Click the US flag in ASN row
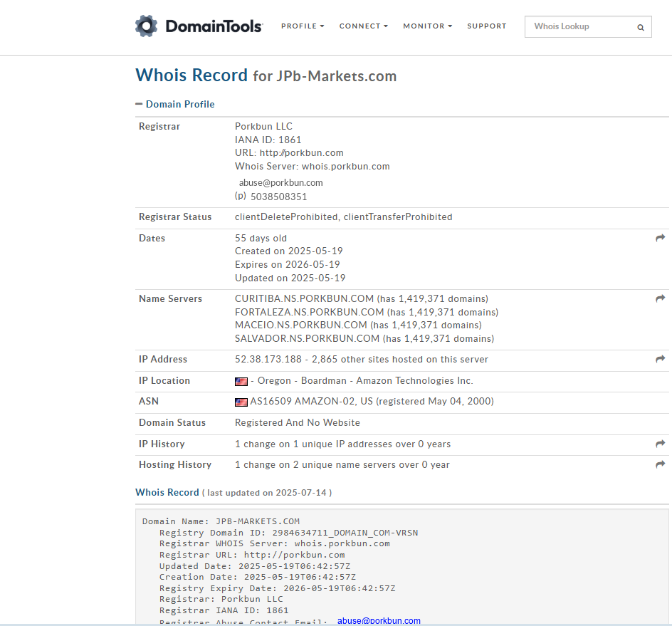672x626 pixels. pos(241,402)
